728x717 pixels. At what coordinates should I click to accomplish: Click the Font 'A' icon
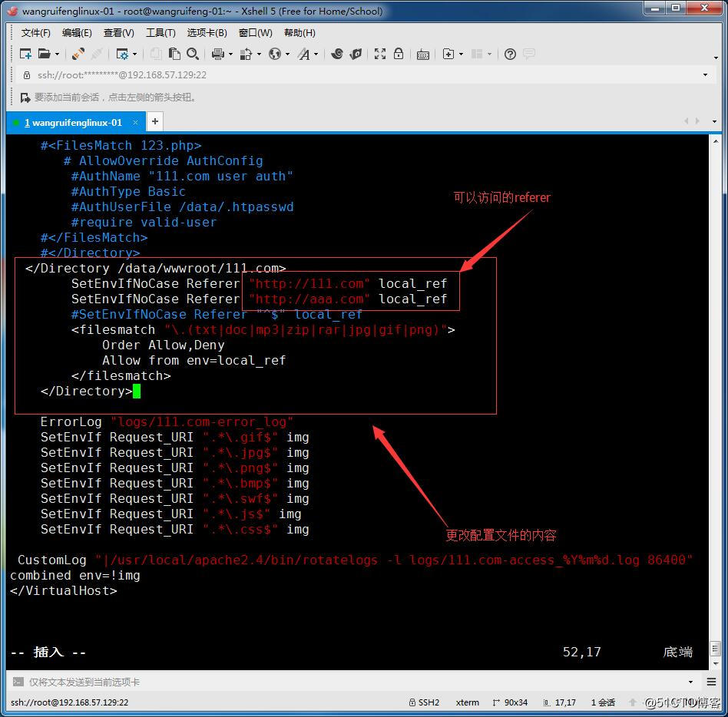pos(303,55)
